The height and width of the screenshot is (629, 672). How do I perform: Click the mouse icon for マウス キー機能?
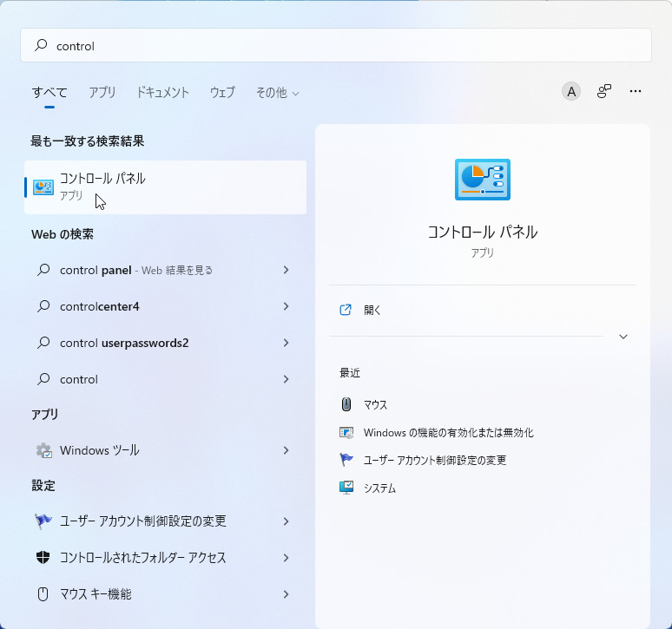click(43, 594)
